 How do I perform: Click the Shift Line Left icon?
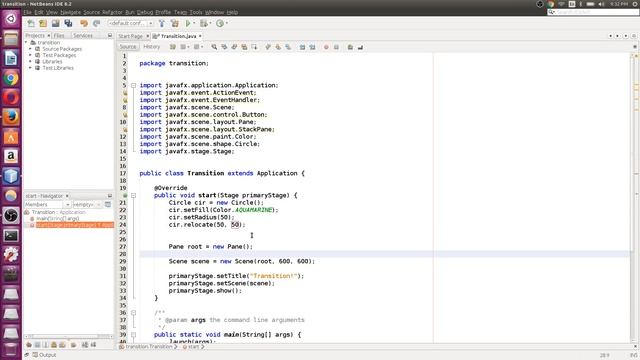[302, 47]
